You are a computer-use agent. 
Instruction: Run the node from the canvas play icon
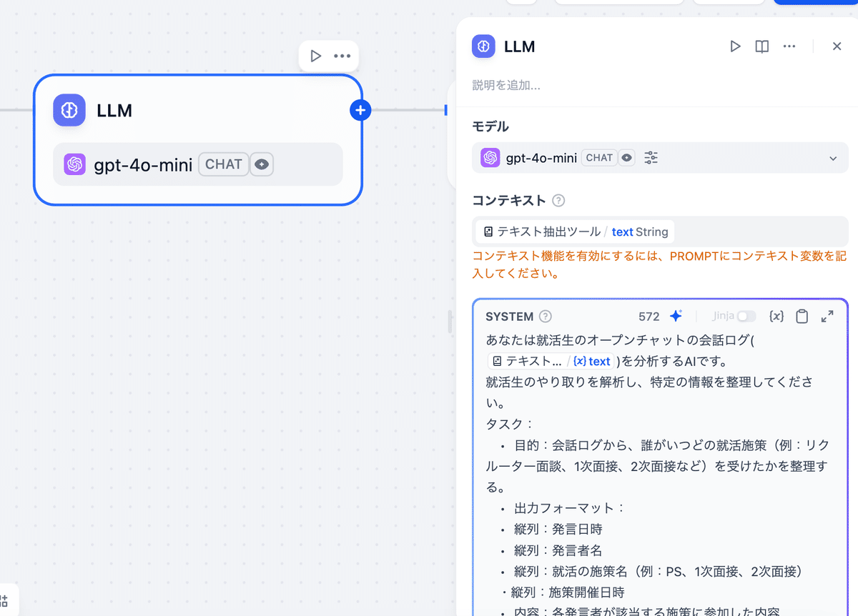pos(315,56)
